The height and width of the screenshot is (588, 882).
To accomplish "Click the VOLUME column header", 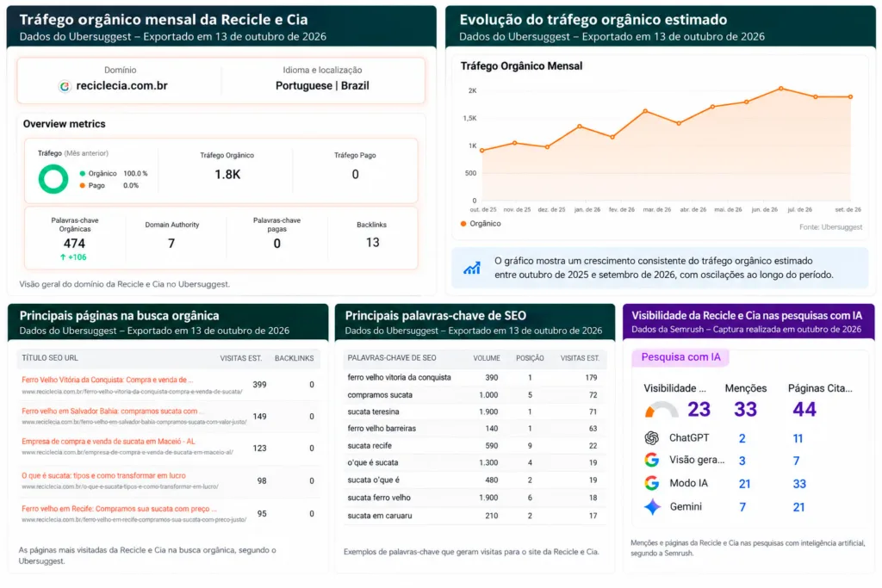I will tap(487, 358).
